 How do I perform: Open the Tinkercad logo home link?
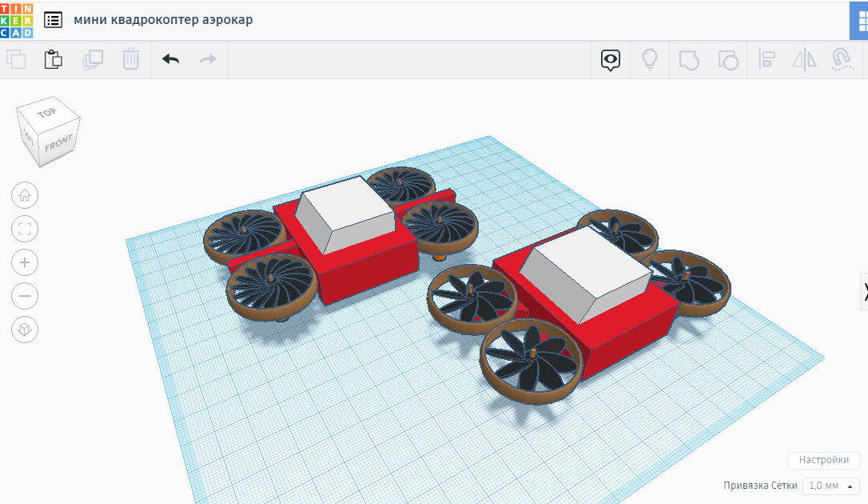[16, 20]
